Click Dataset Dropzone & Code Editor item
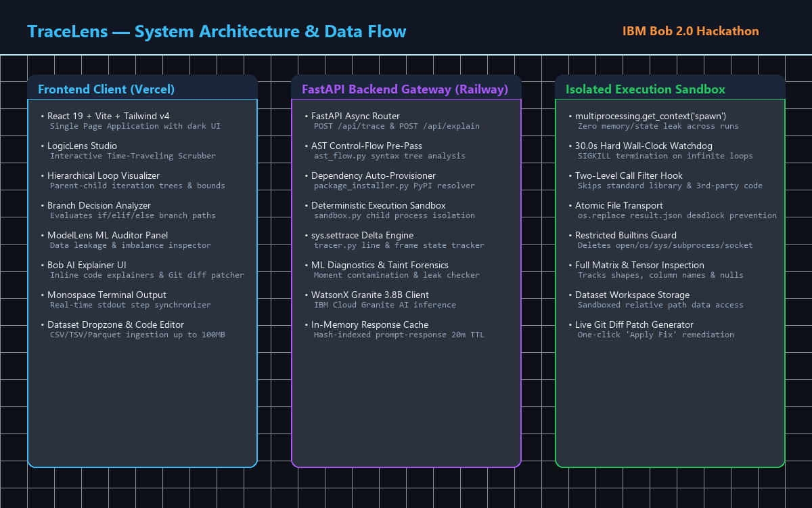Screen dimensions: 812x508 (112, 325)
